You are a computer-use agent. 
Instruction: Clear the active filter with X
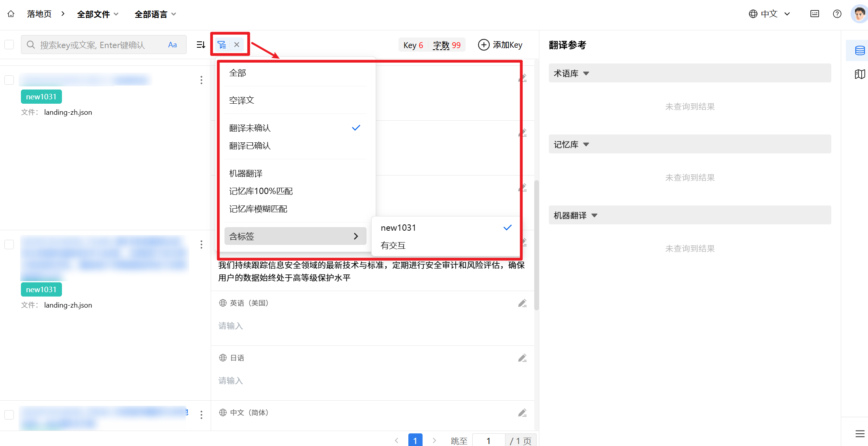coord(237,45)
